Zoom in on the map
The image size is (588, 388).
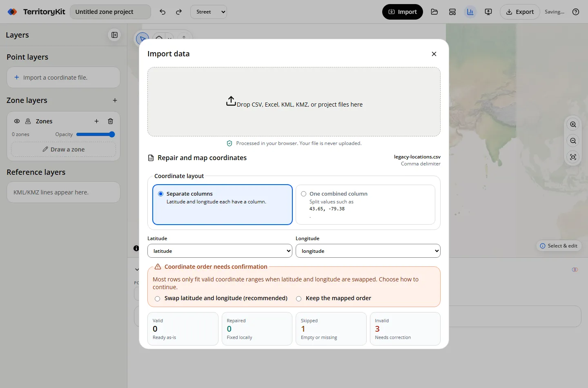pos(573,125)
